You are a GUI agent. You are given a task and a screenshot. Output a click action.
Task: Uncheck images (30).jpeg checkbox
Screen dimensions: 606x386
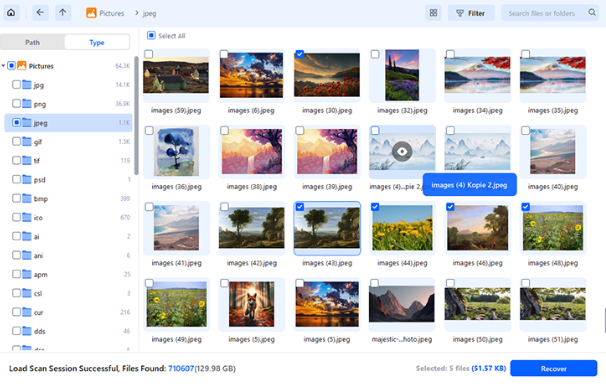click(300, 54)
